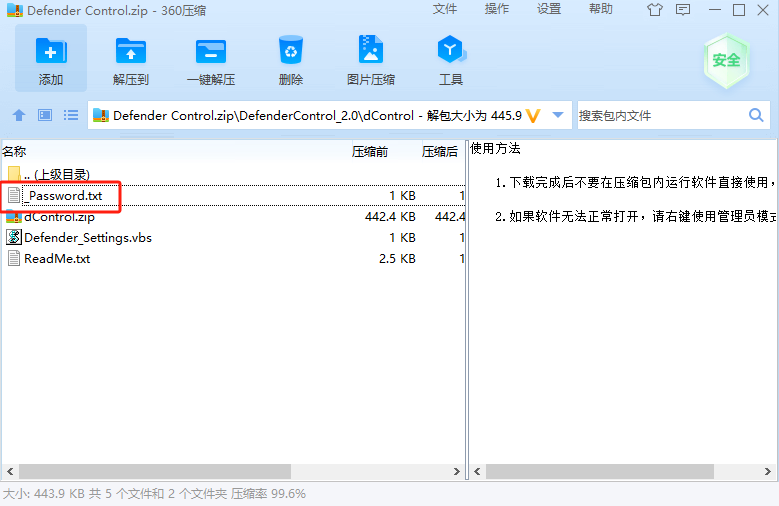
Task: Click the status bar size summary text
Action: click(154, 494)
